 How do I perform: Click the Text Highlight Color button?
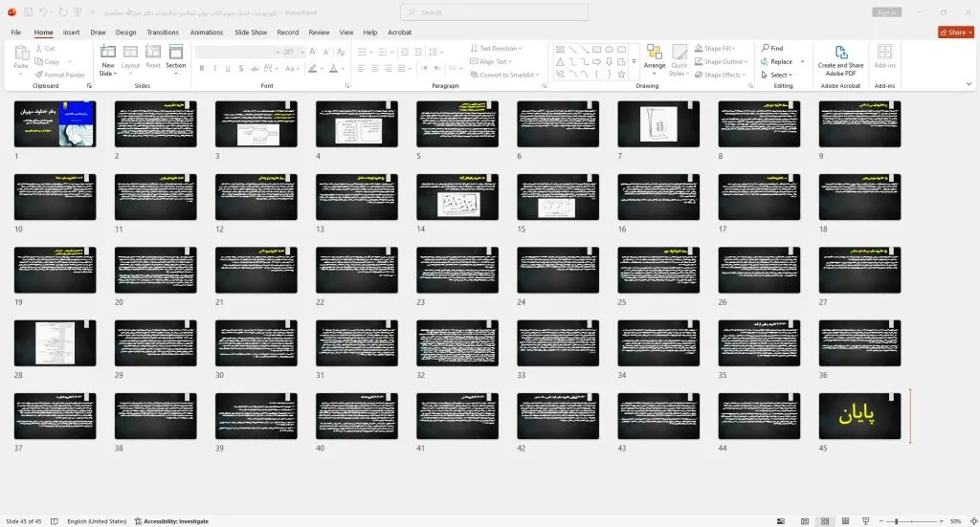click(313, 68)
